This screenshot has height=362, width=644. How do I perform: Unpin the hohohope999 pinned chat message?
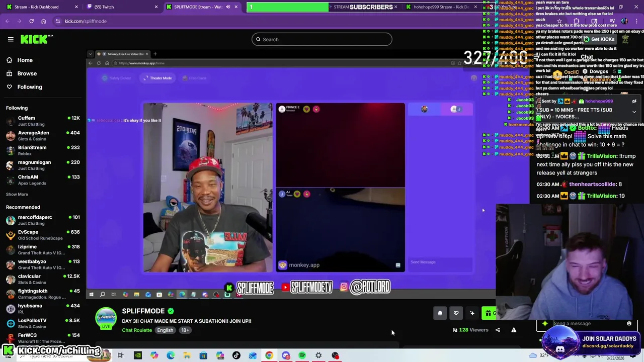(634, 101)
